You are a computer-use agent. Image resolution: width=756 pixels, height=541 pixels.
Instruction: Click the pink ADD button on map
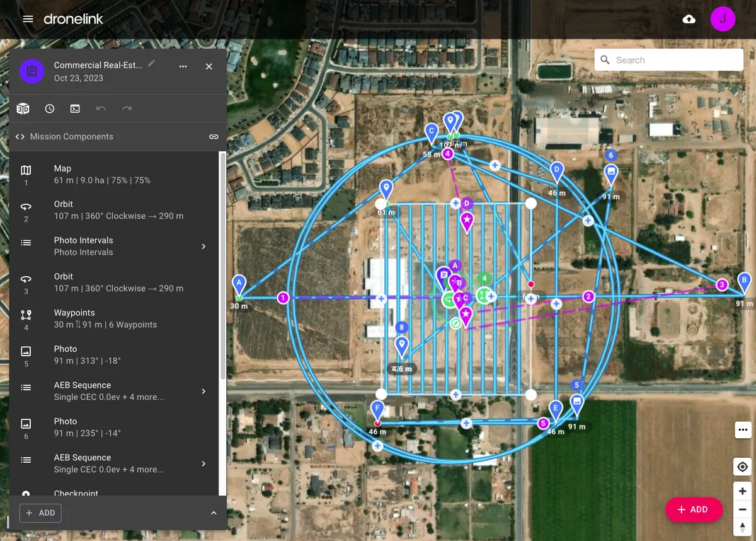click(694, 509)
